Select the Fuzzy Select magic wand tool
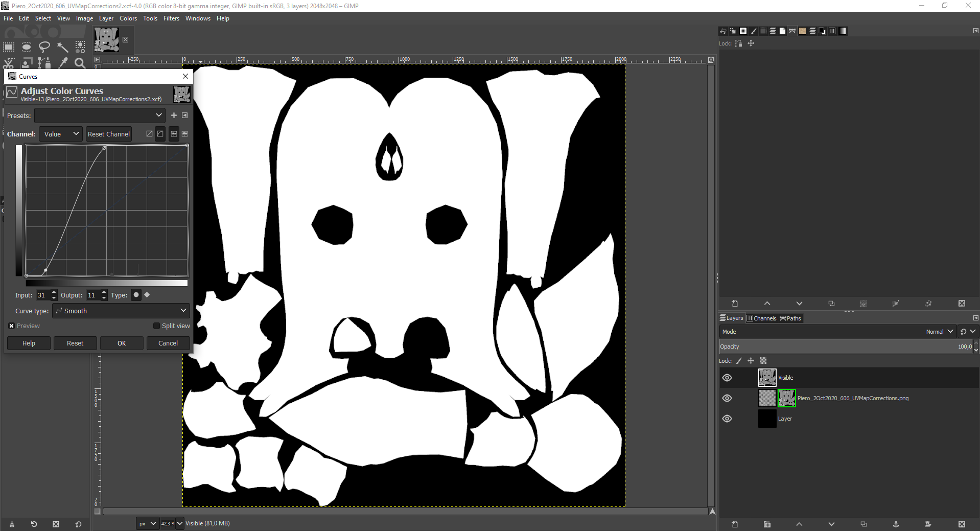This screenshot has height=531, width=980. 62,48
